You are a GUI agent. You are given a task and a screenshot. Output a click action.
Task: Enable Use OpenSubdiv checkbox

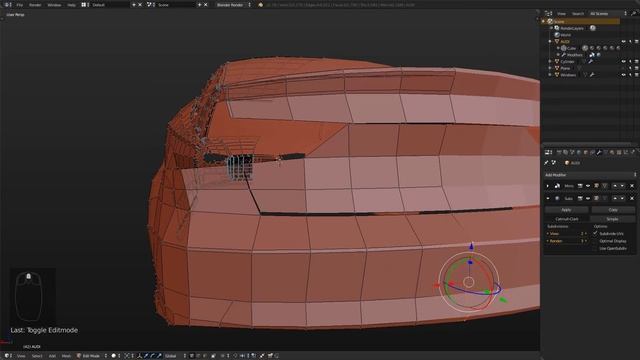pyautogui.click(x=595, y=248)
